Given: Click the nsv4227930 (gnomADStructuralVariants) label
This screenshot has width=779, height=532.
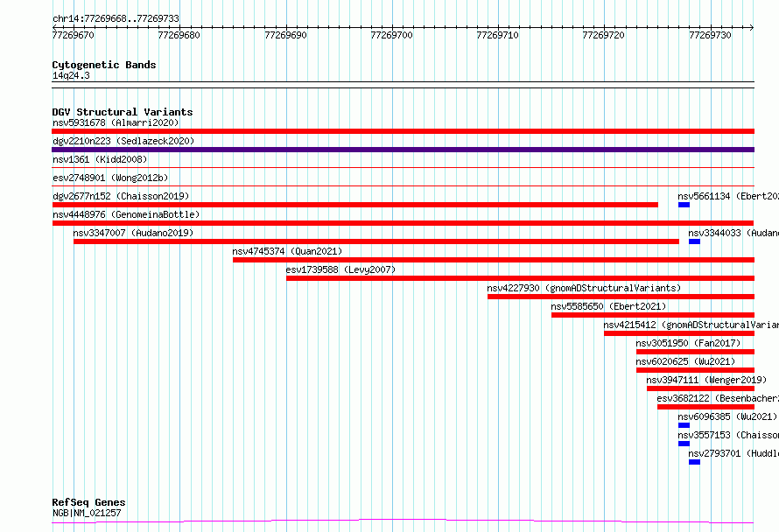Looking at the screenshot, I should pos(584,288).
